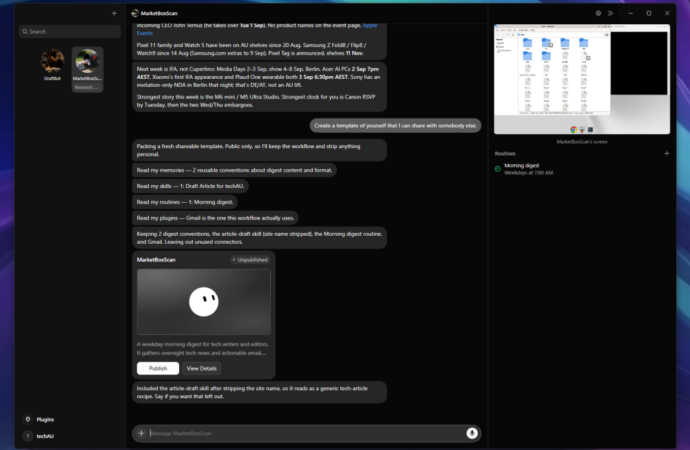Click the plus icon above the search box
This screenshot has width=690, height=450.
(114, 13)
